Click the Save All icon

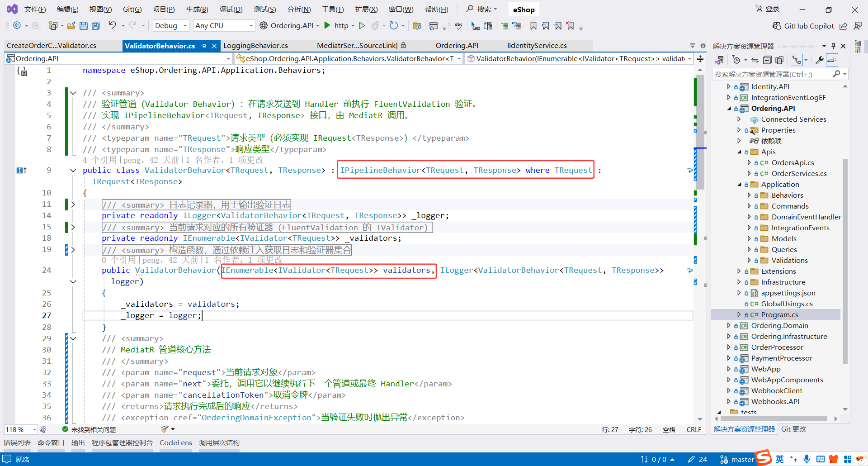click(95, 26)
